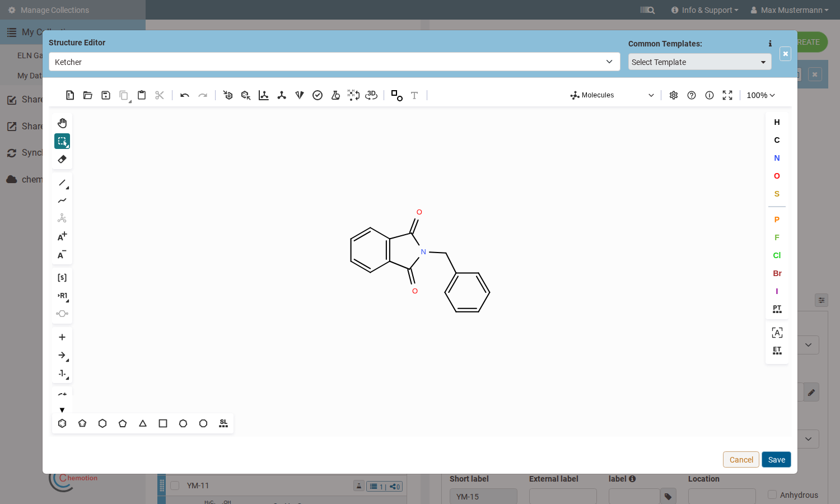Expand the Info & Support menu
This screenshot has height=504, width=840.
[704, 10]
